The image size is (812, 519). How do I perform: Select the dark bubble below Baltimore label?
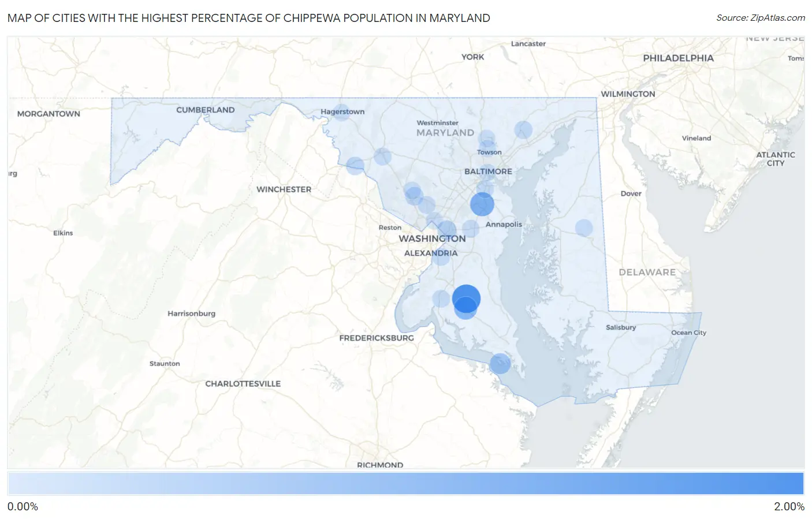[x=482, y=204]
